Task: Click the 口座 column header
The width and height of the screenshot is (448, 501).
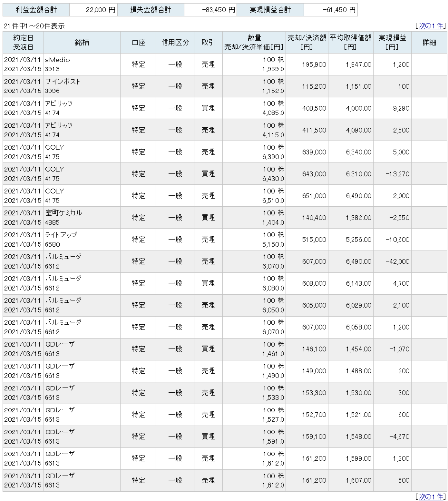Action: tap(138, 43)
